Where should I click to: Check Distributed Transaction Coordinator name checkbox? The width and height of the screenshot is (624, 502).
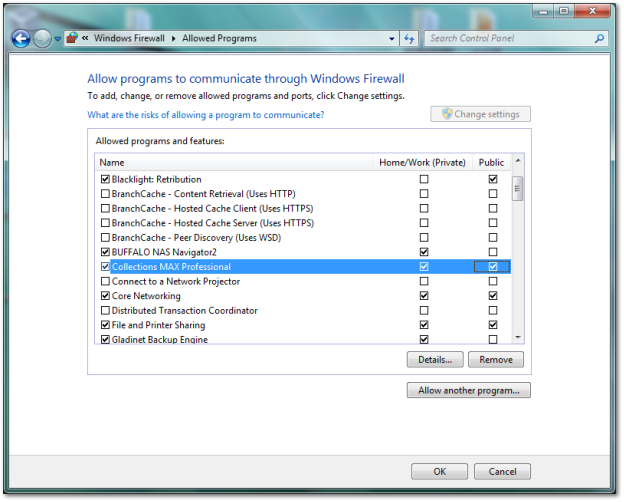point(105,310)
